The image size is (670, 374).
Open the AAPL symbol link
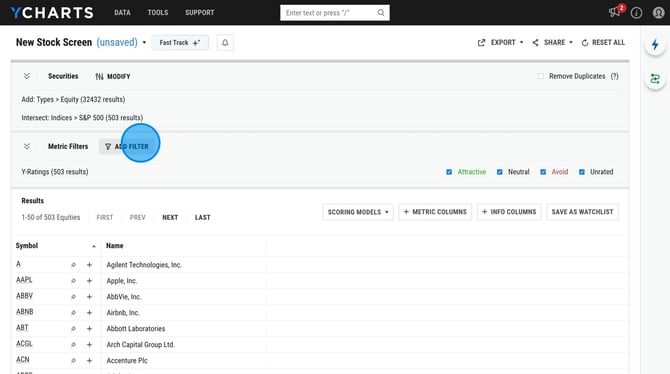[x=24, y=280]
